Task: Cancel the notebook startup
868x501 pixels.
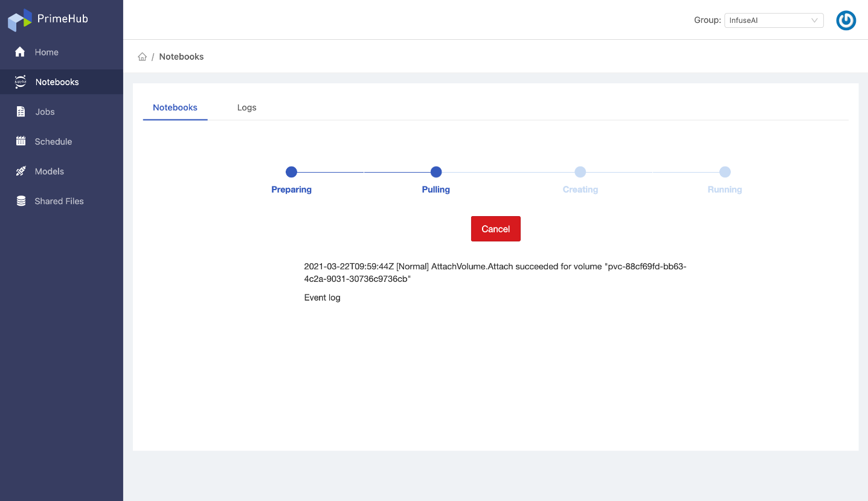Action: click(496, 229)
